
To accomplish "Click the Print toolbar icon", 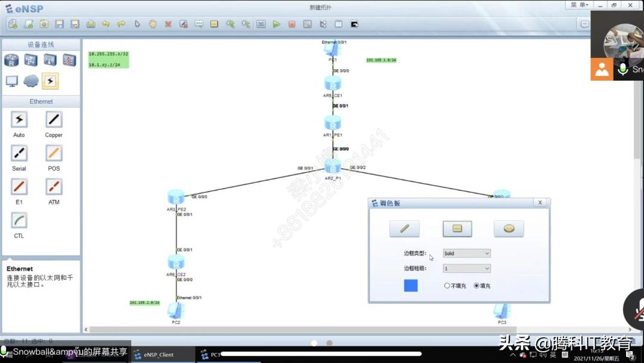I will pos(91,24).
